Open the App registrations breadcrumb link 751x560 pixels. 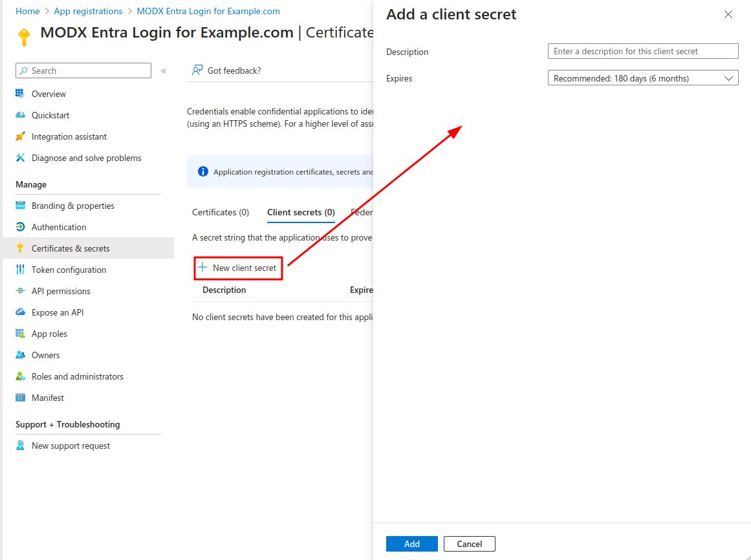(x=88, y=11)
